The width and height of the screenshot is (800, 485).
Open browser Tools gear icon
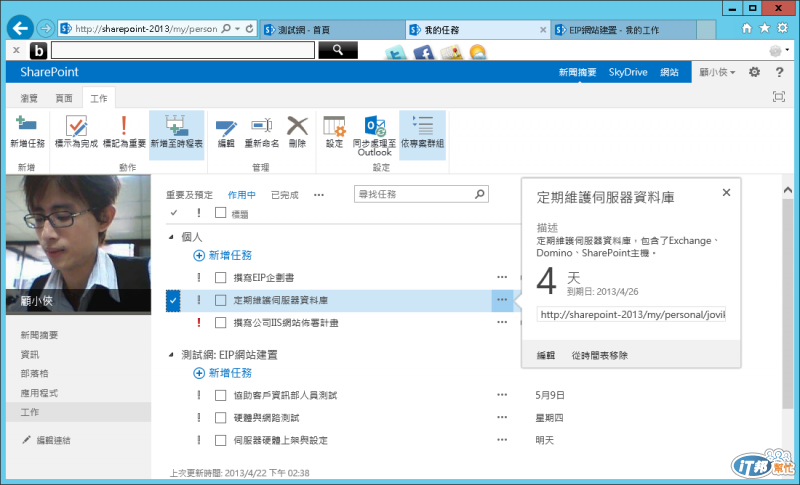782,28
